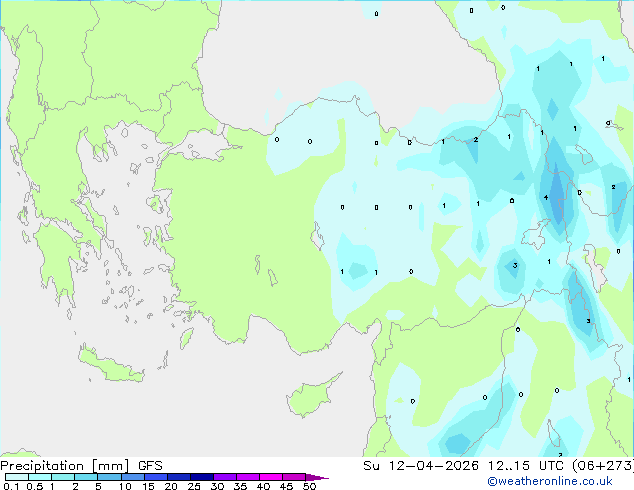Click the above-50 mm arrow tip of legend
Image resolution: width=634 pixels, height=490 pixels.
click(x=317, y=477)
